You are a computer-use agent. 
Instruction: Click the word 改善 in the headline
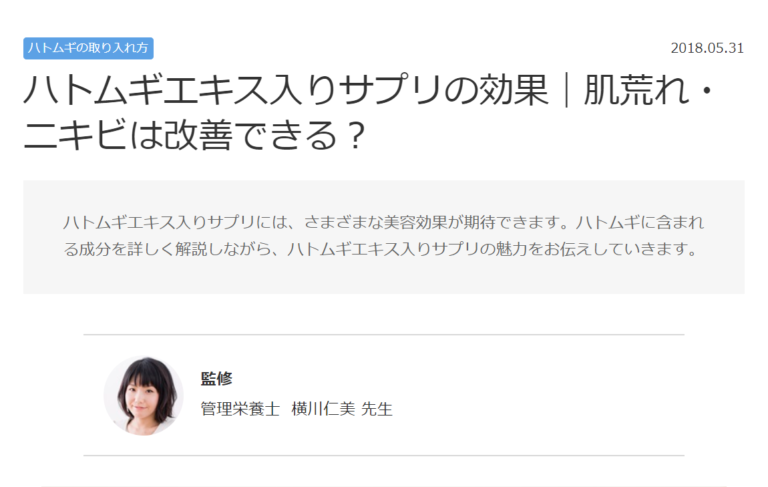coord(198,134)
